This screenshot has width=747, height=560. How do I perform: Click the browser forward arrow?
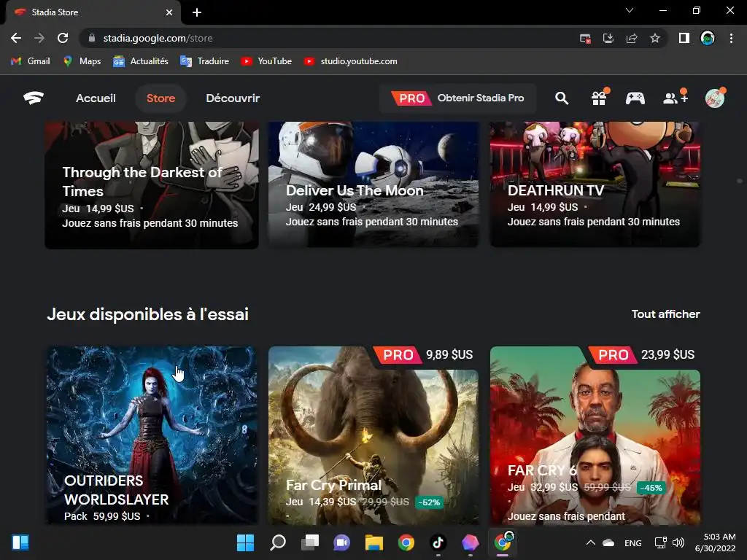pos(39,38)
